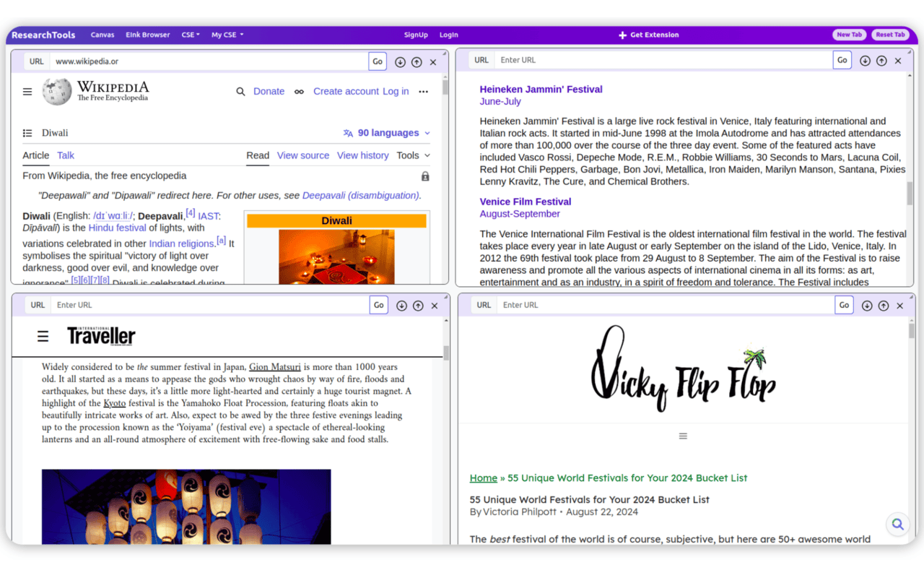The width and height of the screenshot is (924, 578).
Task: Click the Wikipedia search magnifier icon
Action: tap(240, 91)
